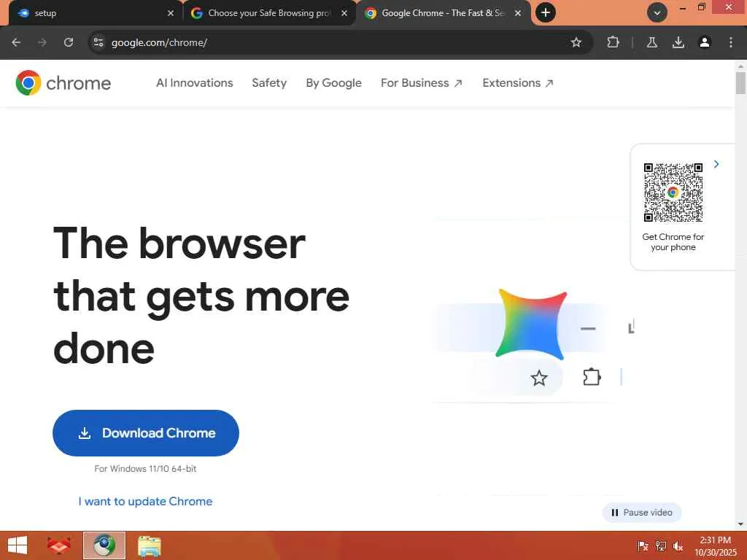This screenshot has height=560, width=747.
Task: Click the forward navigation arrow
Action: coord(42,42)
